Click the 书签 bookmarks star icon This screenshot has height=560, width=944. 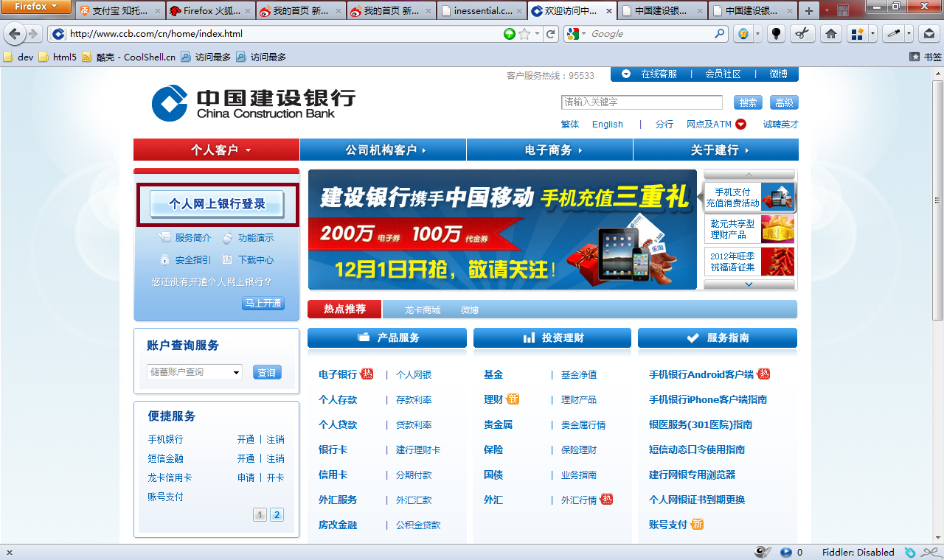click(914, 57)
